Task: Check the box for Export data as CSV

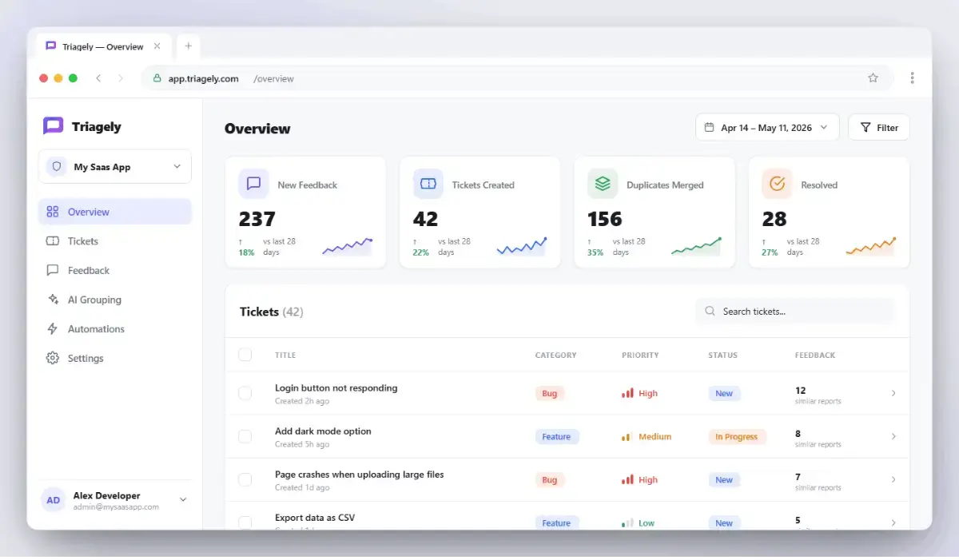Action: coord(245,522)
